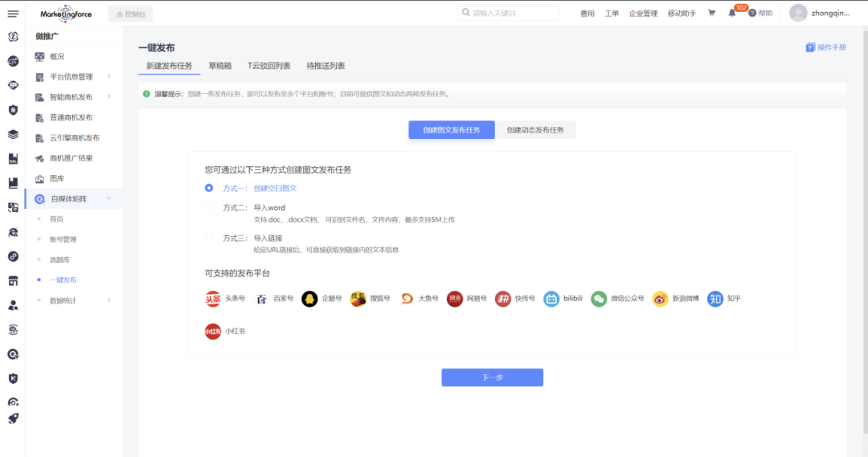Open the shopping cart icon in header

[x=711, y=13]
